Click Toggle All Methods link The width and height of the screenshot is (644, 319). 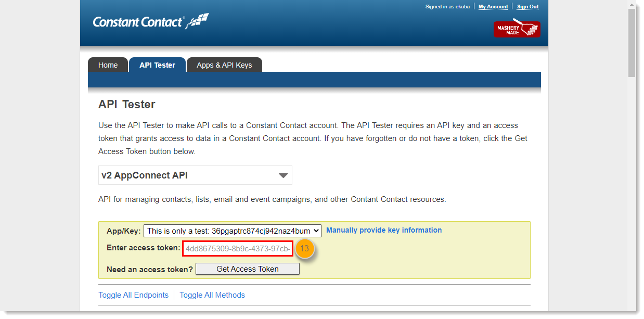coord(212,295)
